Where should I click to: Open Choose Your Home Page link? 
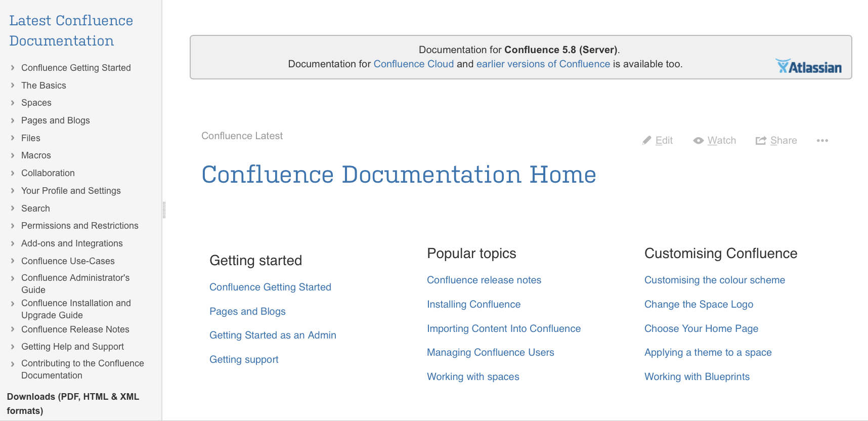(x=701, y=328)
